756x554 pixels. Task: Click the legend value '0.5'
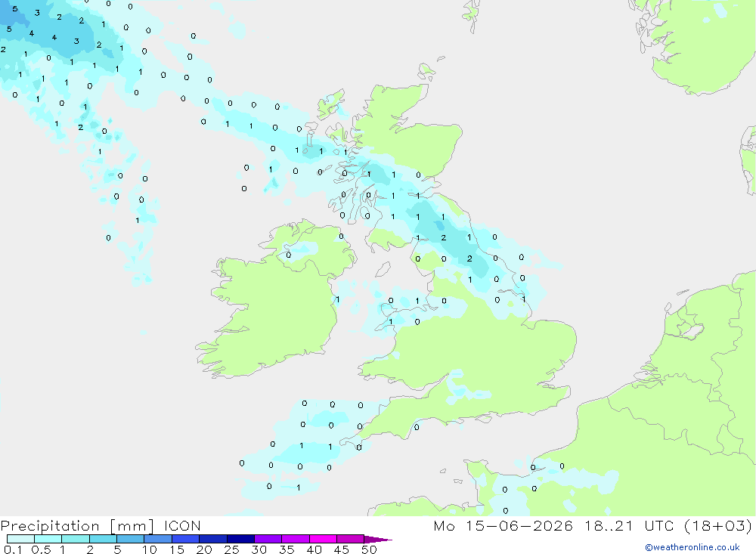tap(41, 549)
